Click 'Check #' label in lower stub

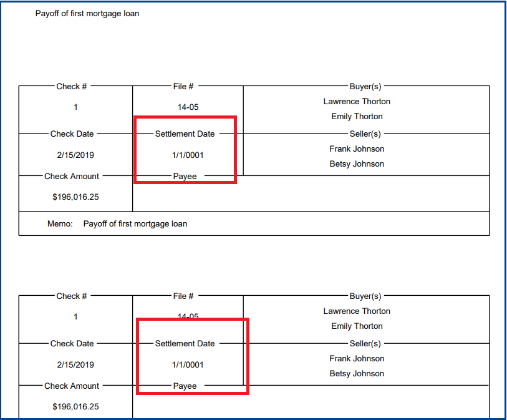click(72, 296)
